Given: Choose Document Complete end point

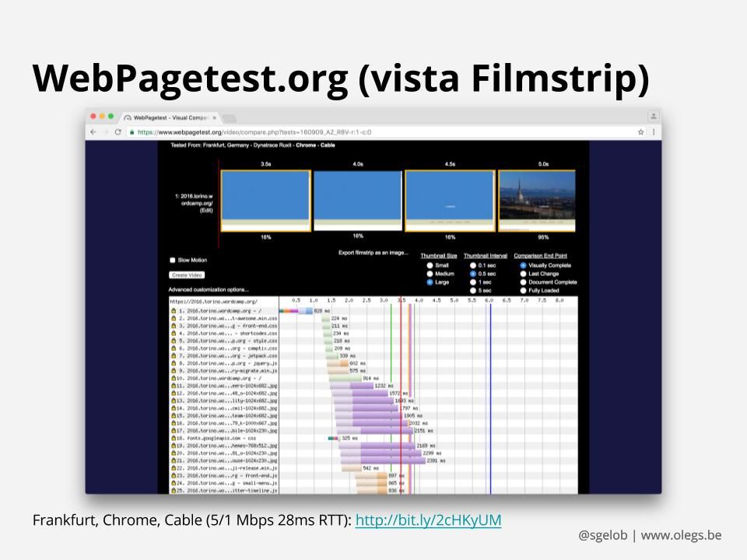Looking at the screenshot, I should pyautogui.click(x=523, y=282).
